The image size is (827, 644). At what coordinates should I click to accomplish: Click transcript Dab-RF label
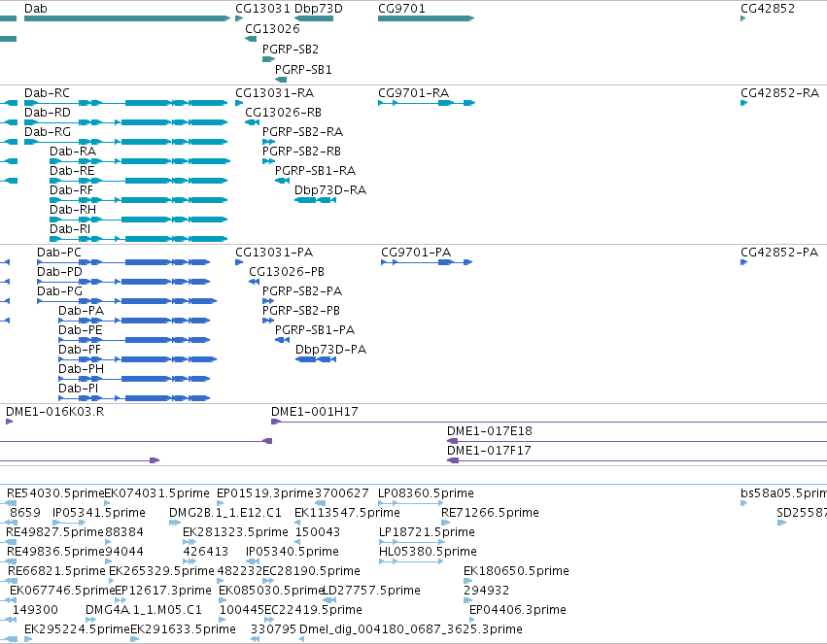pyautogui.click(x=71, y=190)
